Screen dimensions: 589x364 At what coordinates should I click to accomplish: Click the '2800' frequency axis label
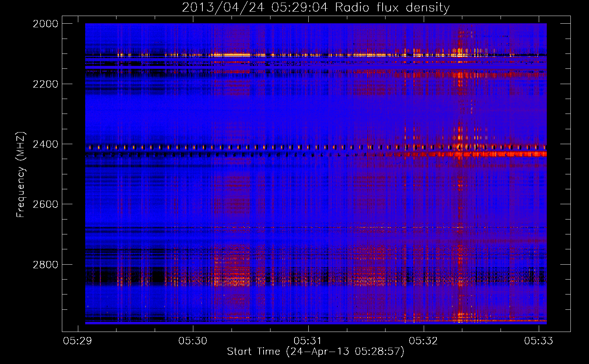click(x=46, y=265)
